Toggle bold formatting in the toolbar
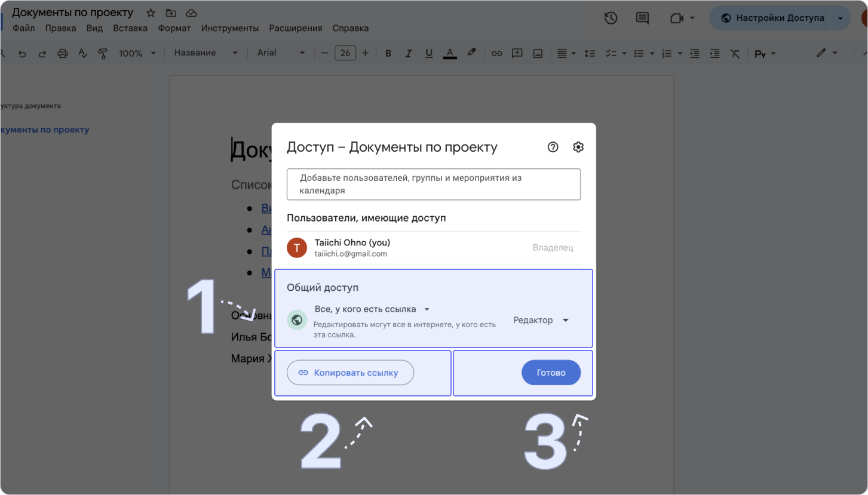Image resolution: width=868 pixels, height=495 pixels. tap(388, 53)
